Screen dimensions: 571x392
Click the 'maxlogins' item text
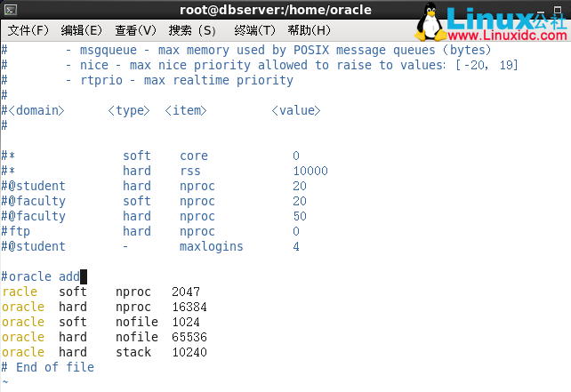pos(211,246)
